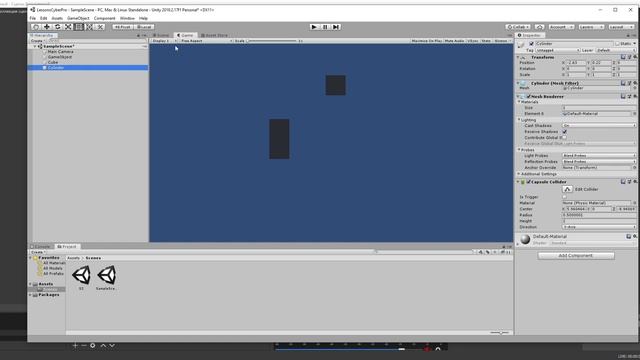The height and width of the screenshot is (360, 640).
Task: Open Transform component help icon
Action: (623, 57)
